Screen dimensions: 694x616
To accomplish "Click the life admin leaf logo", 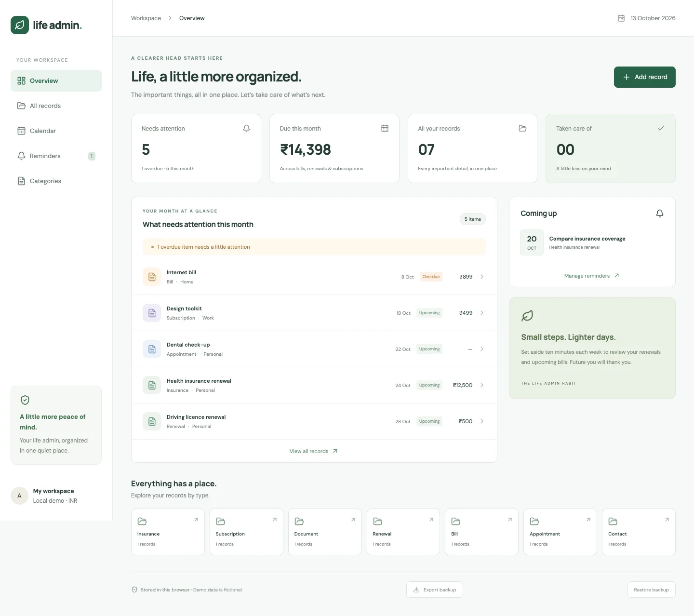I will pos(20,25).
